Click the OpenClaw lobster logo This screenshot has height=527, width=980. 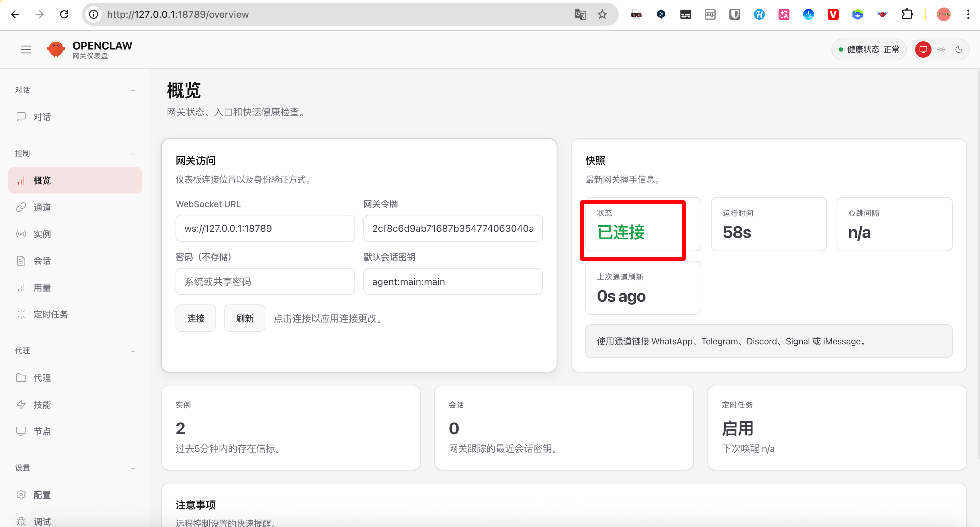pyautogui.click(x=56, y=49)
